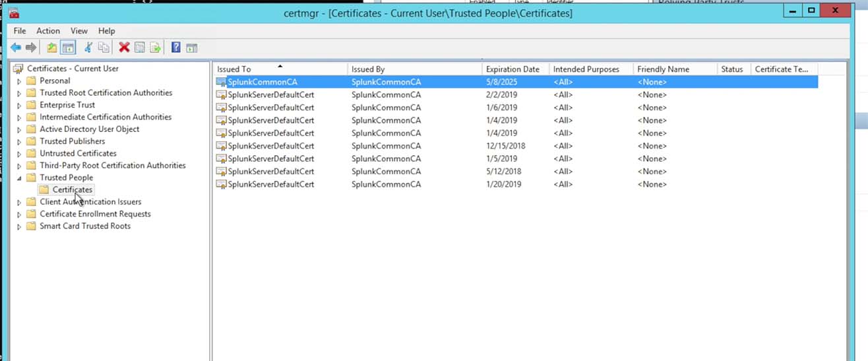Open the View menu

click(79, 31)
